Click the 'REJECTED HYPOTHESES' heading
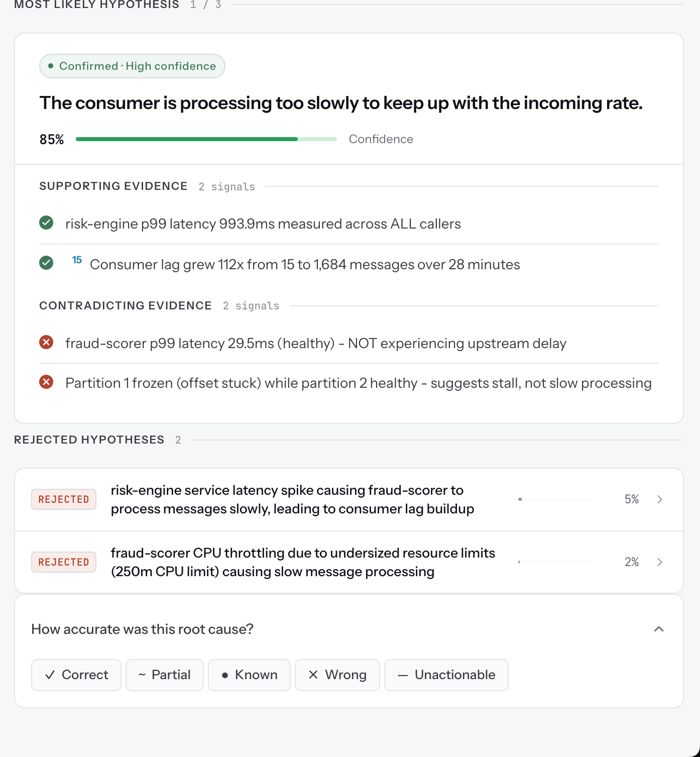The width and height of the screenshot is (700, 757). point(89,440)
